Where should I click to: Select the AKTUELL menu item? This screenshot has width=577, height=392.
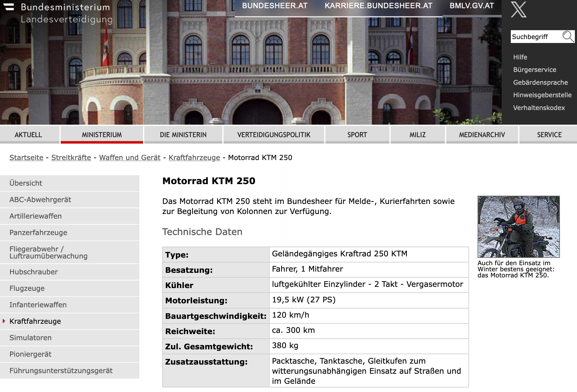point(30,135)
